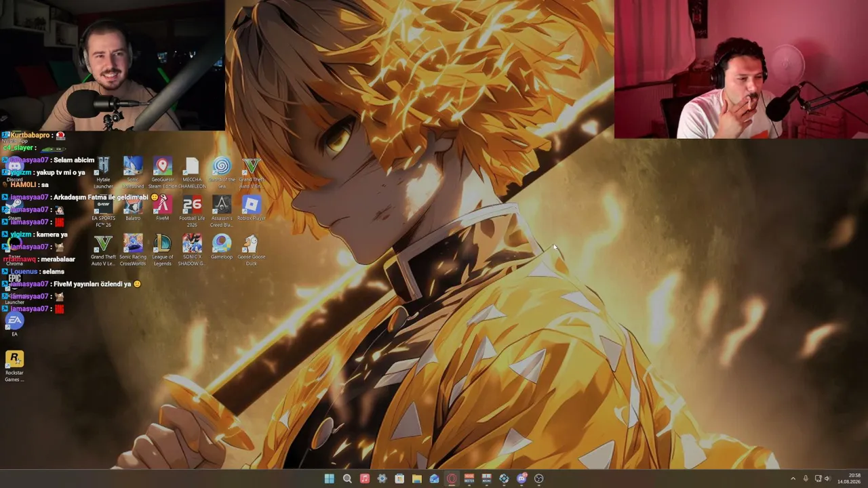Image resolution: width=868 pixels, height=488 pixels.
Task: Open the mail app on the taskbar
Action: coord(434,479)
